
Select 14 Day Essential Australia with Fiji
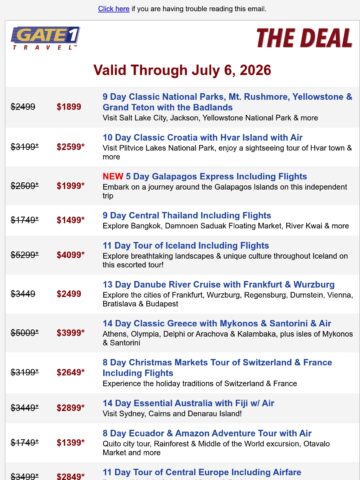(x=188, y=403)
